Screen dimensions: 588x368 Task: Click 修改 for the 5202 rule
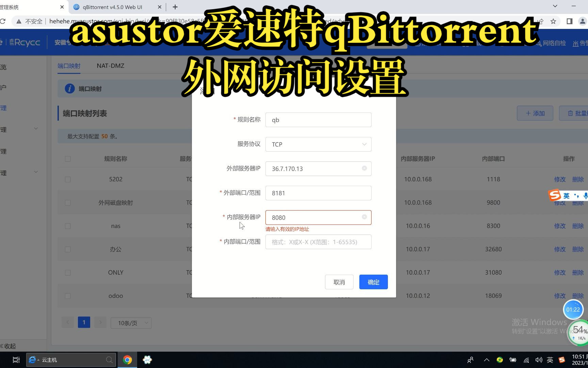560,179
